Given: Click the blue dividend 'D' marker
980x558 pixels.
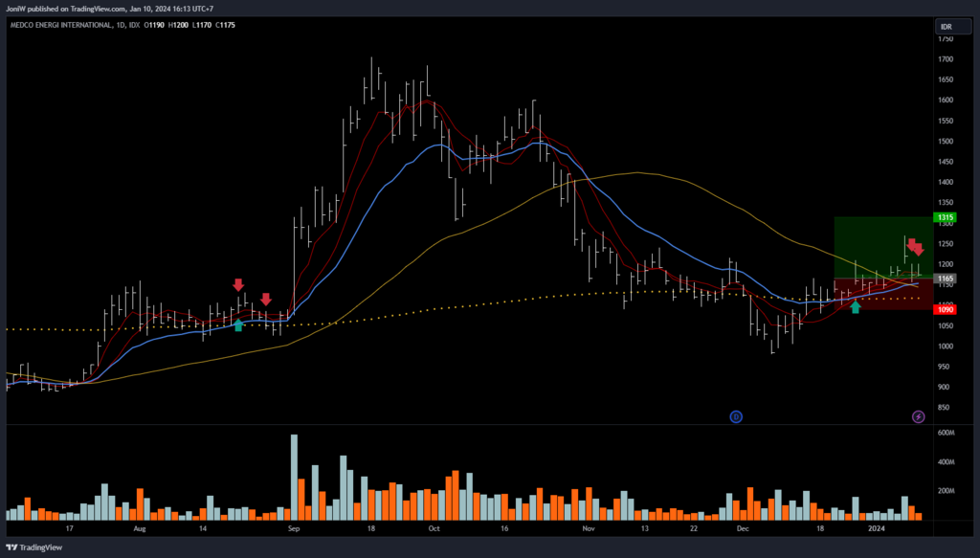Looking at the screenshot, I should pyautogui.click(x=736, y=416).
